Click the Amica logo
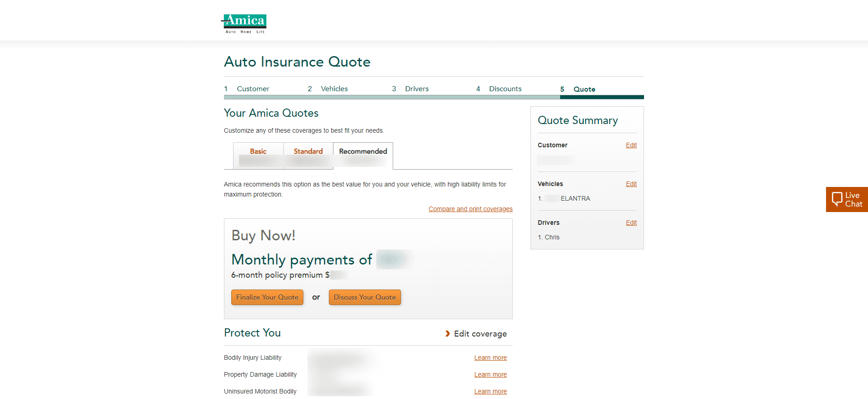Screen dimensions: 868x399 (x=244, y=24)
